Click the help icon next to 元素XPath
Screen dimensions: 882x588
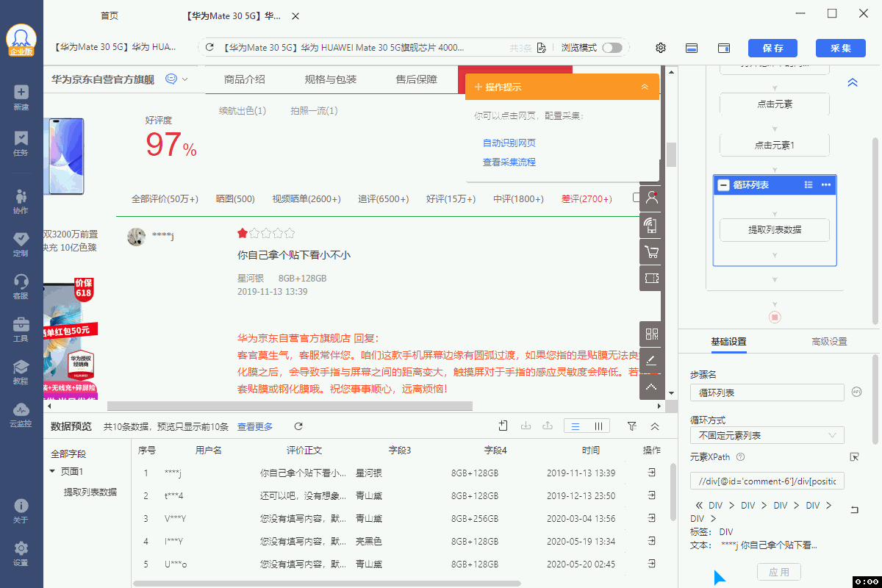click(740, 457)
